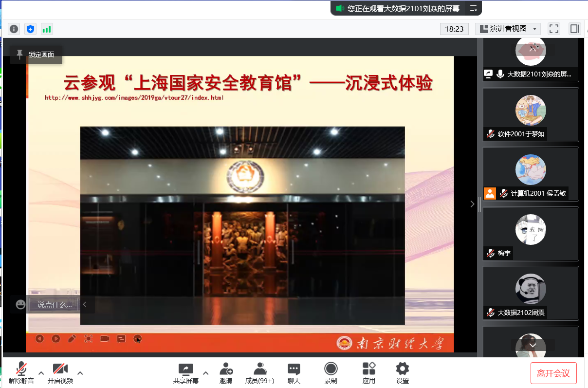Screen dimensions: 588x388
Task: Type in the 说点什么 chat field
Action: click(54, 305)
